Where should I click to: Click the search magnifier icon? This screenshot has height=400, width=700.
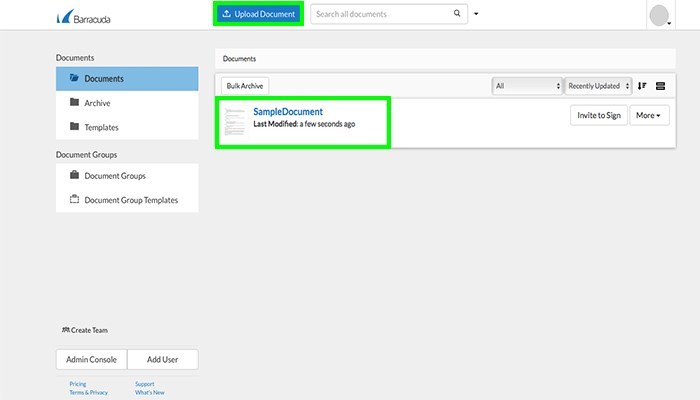[x=458, y=14]
